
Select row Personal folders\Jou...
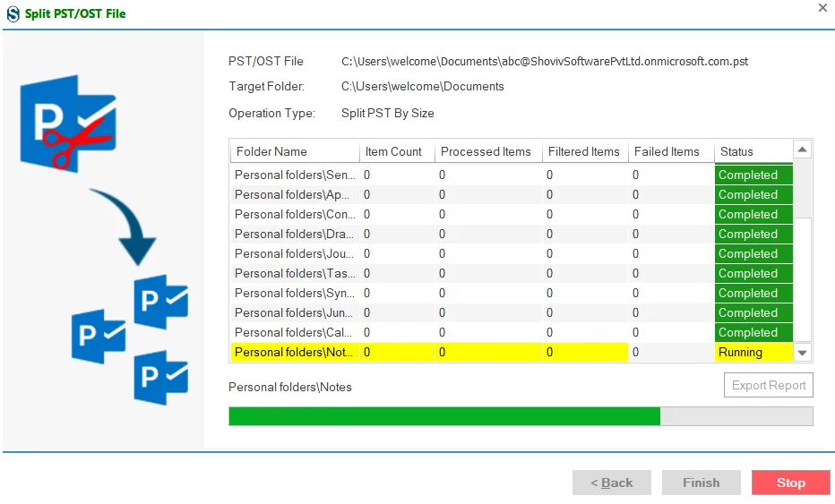click(x=512, y=254)
